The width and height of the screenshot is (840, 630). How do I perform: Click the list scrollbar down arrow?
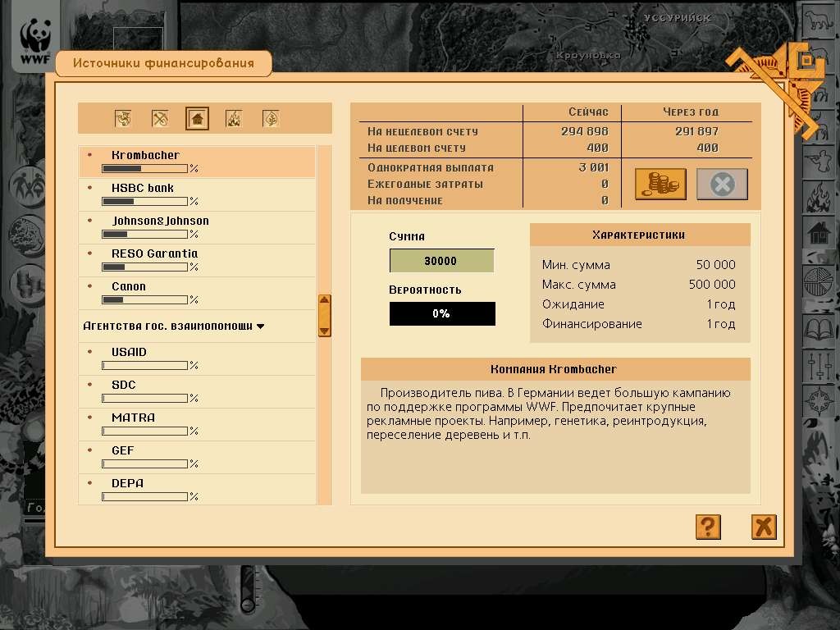324,331
